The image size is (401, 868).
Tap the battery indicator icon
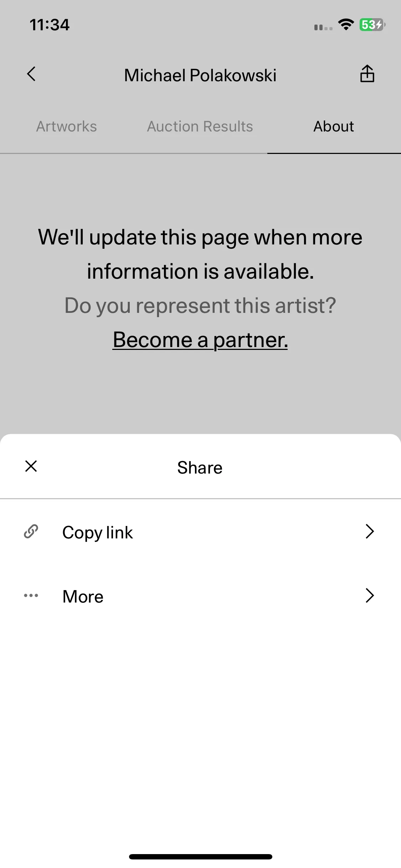[x=372, y=25]
